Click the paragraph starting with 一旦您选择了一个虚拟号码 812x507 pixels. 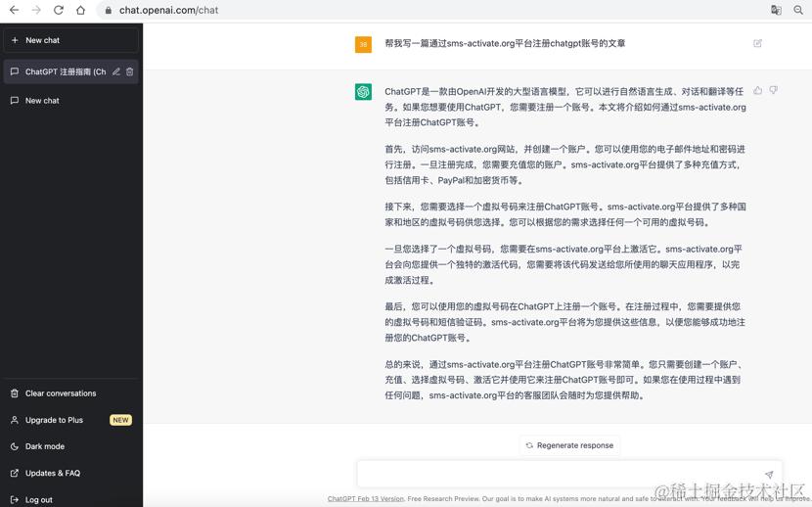click(564, 264)
